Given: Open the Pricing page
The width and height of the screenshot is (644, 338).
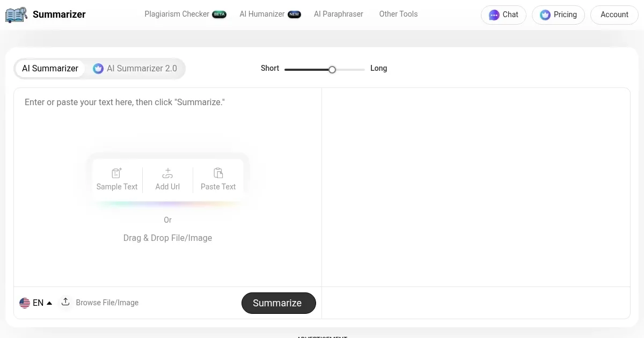Looking at the screenshot, I should click(x=558, y=14).
